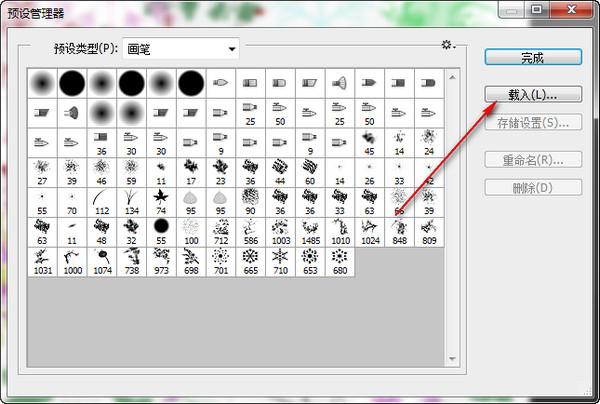Viewport: 600px width, 404px height.
Task: Click the 载入(L)... button to load brushes
Action: tap(532, 93)
